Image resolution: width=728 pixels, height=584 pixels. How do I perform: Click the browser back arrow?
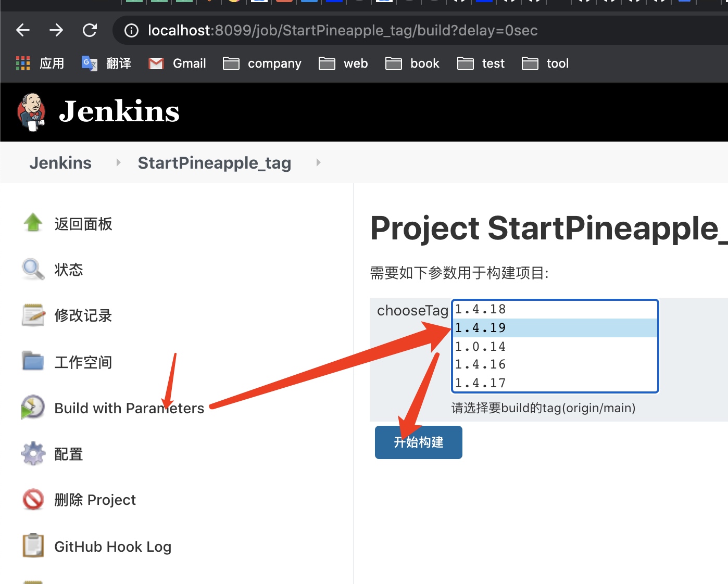click(22, 30)
